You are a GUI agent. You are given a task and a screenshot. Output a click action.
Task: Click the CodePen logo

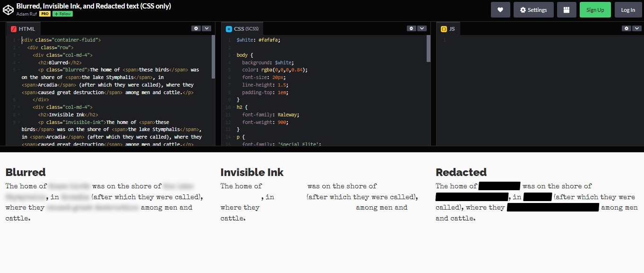[x=8, y=9]
